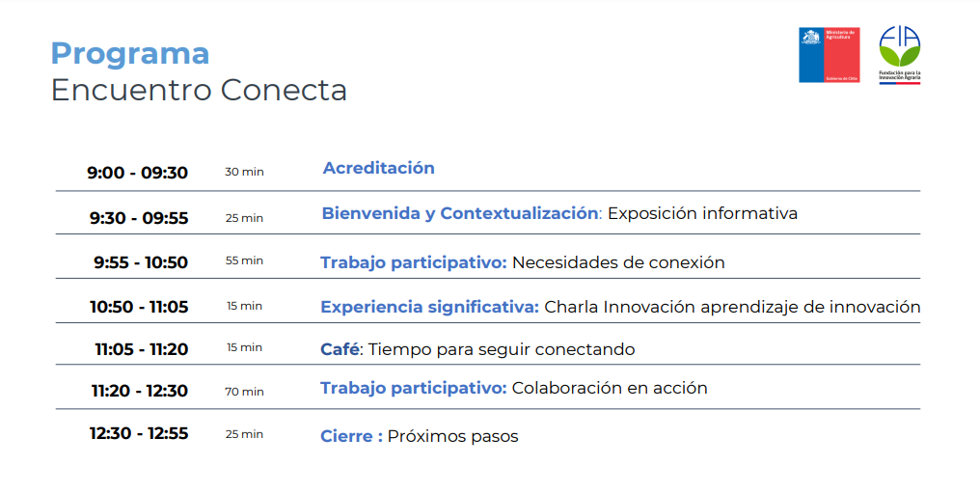Select the Programa title heading
The width and height of the screenshot is (980, 493).
pos(130,54)
